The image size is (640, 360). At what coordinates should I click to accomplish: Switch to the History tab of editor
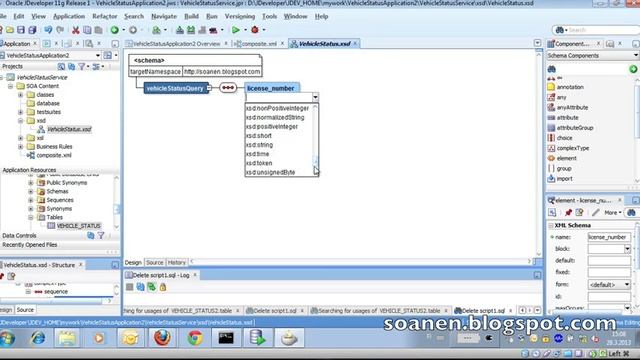click(177, 262)
